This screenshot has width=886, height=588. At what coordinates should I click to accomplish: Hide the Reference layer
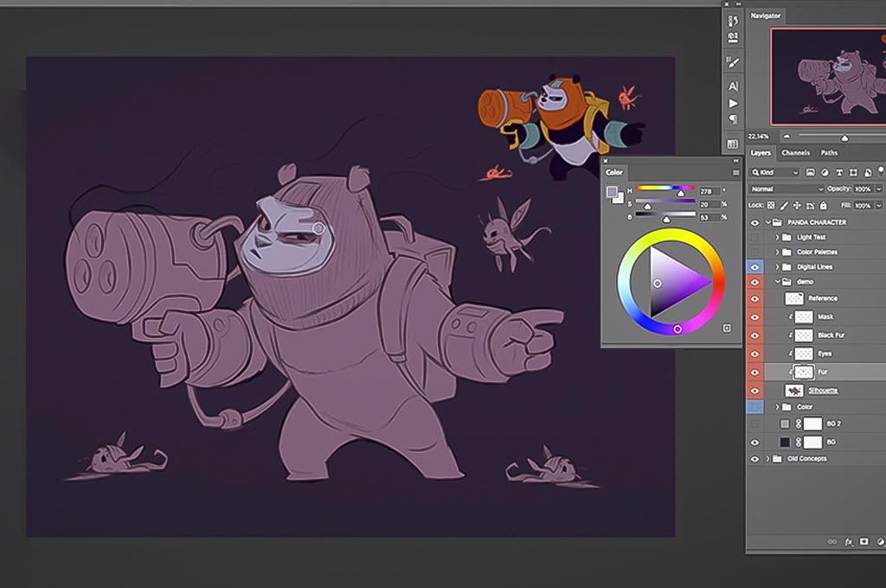pyautogui.click(x=754, y=299)
